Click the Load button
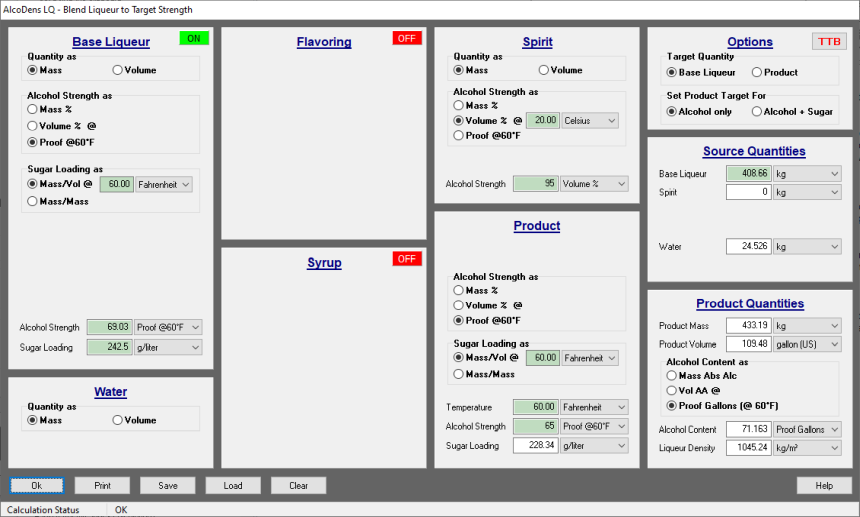 coord(233,485)
